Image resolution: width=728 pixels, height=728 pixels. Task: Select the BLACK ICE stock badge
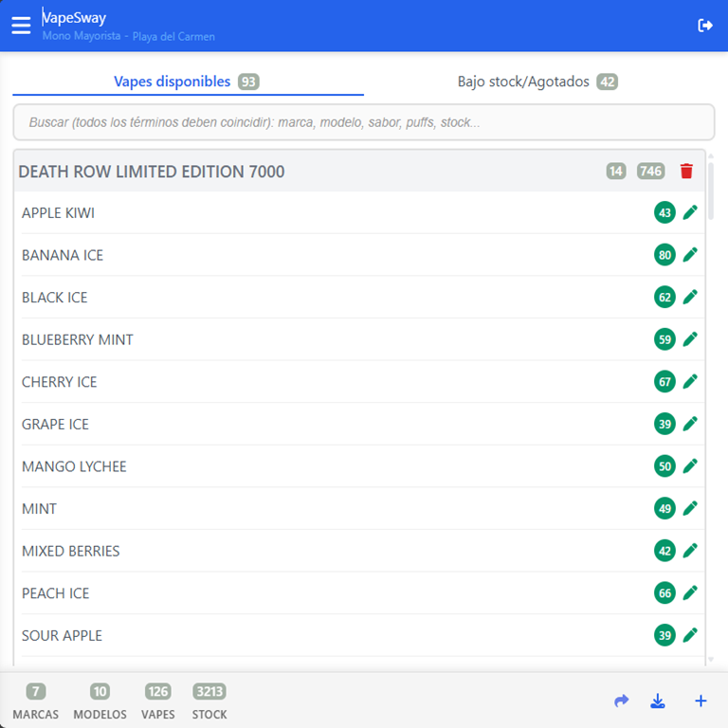[x=664, y=297]
